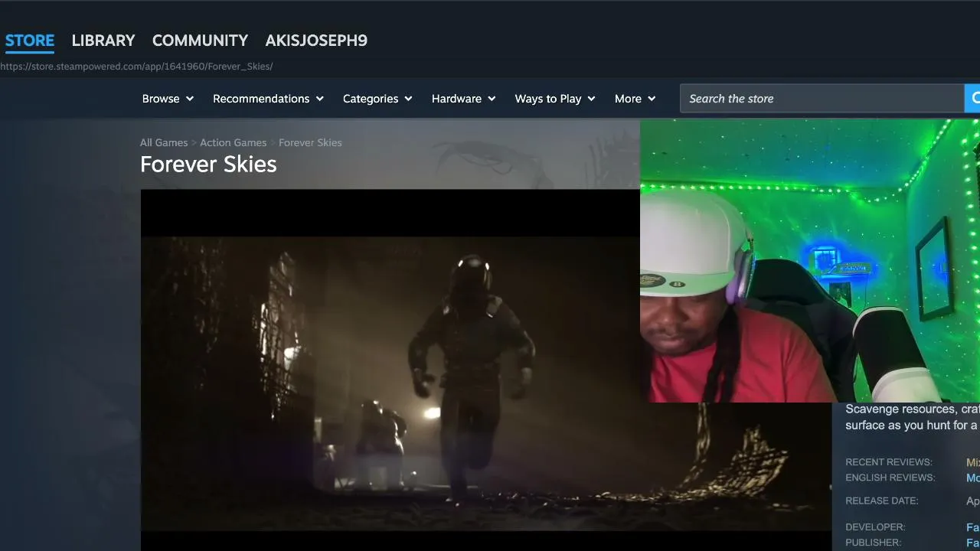This screenshot has height=551, width=980.
Task: Focus the 'Search the store' field
Action: click(822, 99)
